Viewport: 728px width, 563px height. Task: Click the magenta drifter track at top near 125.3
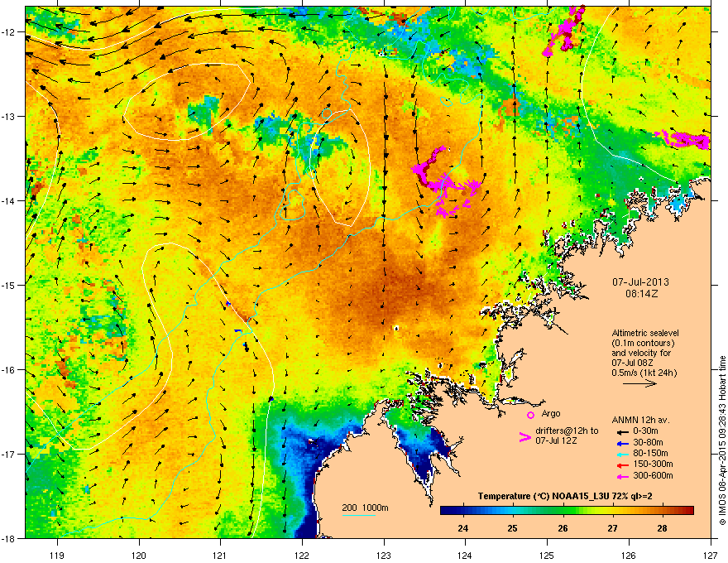[x=564, y=30]
